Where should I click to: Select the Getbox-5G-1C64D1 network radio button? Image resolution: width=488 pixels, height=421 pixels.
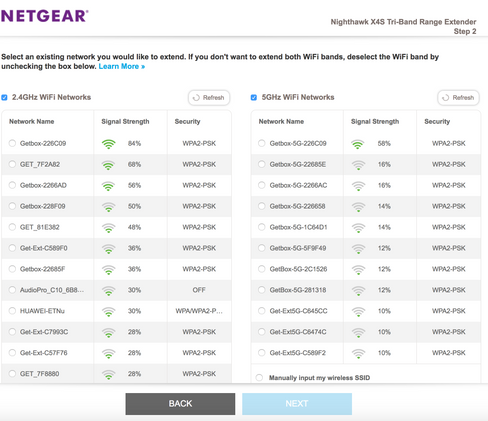coord(262,227)
